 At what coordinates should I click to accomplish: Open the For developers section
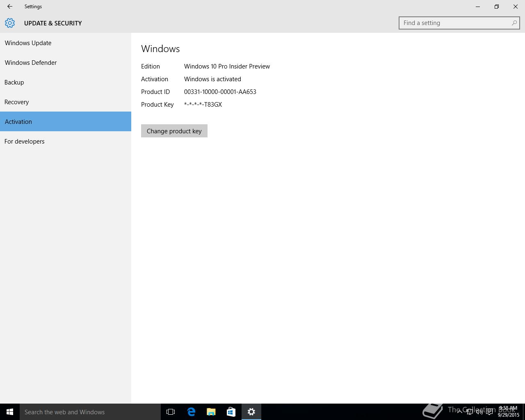[x=66, y=141]
